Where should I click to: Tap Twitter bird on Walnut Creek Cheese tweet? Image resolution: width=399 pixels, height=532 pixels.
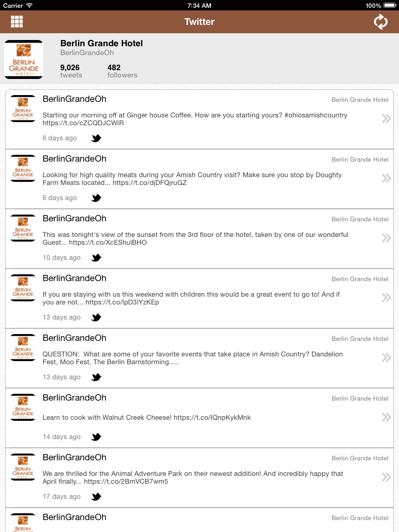(x=96, y=436)
